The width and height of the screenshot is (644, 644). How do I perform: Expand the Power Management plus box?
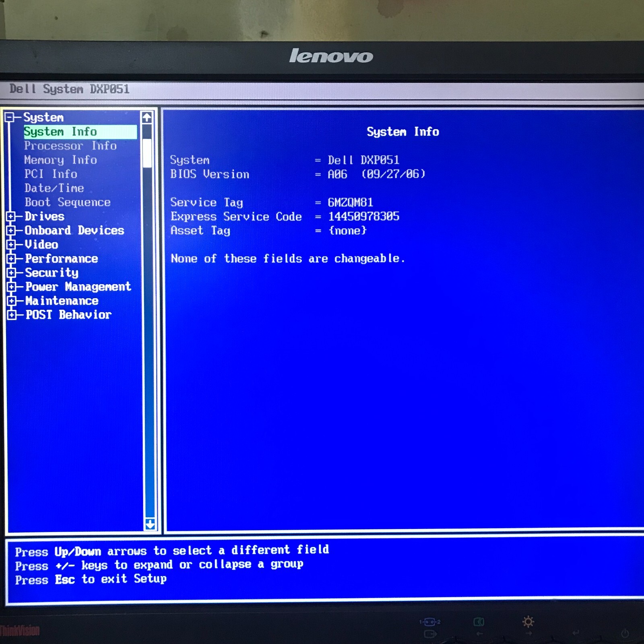[12, 287]
